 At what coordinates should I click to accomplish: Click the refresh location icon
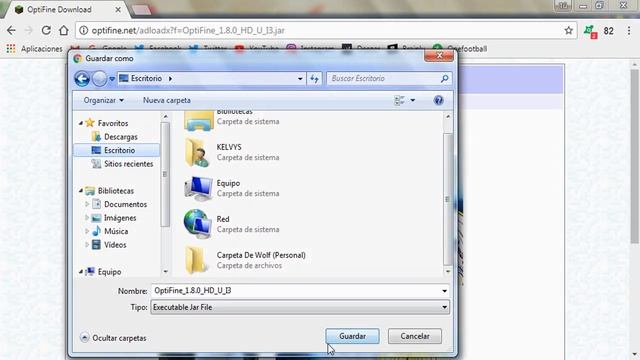click(314, 78)
